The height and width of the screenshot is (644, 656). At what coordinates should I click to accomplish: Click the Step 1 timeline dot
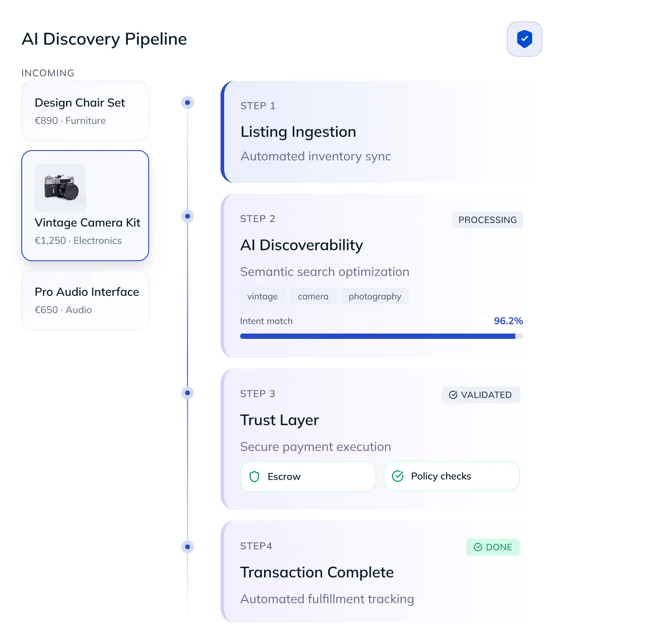(187, 103)
